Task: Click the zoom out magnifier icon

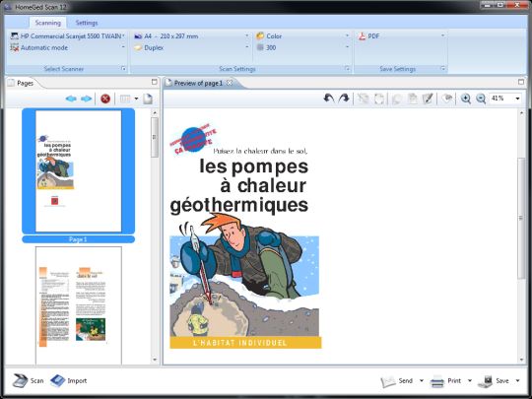Action: (481, 99)
